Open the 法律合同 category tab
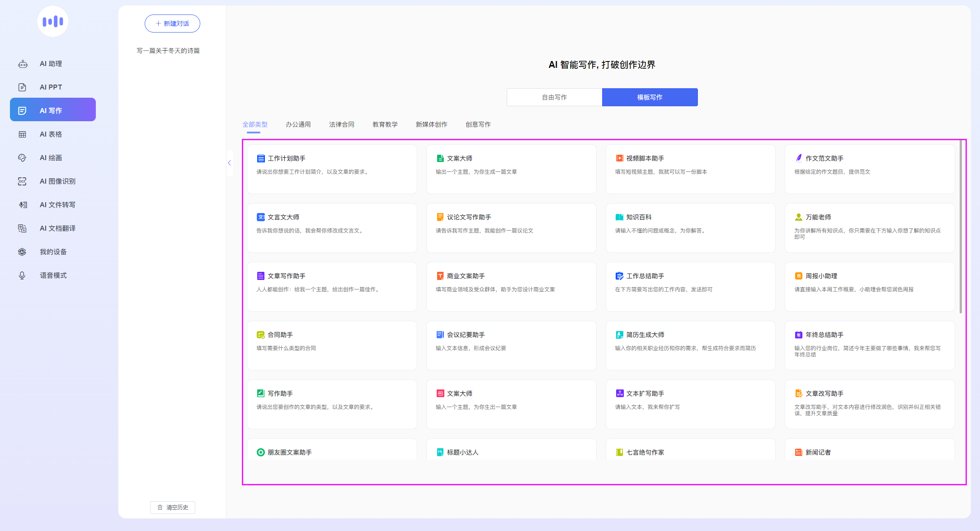The height and width of the screenshot is (531, 980). tap(341, 124)
